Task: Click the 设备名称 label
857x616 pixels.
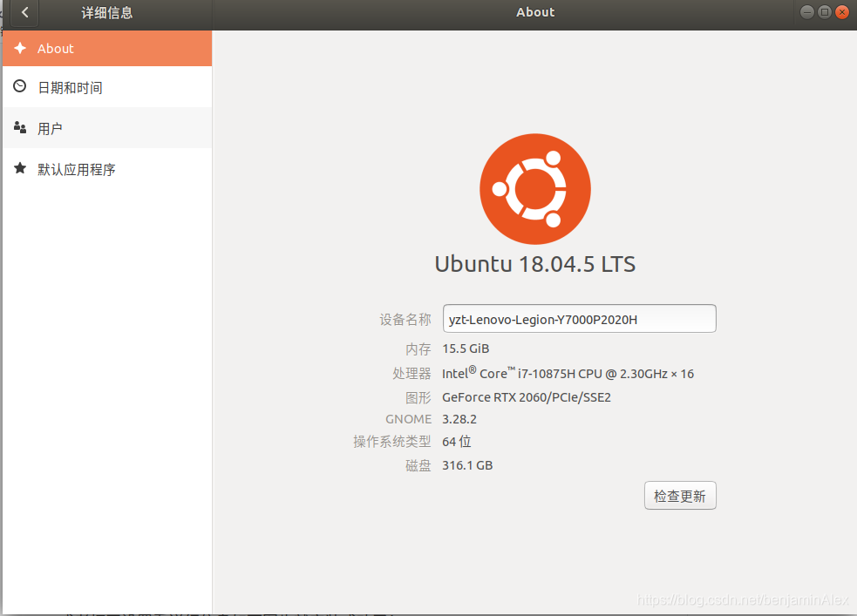Action: pyautogui.click(x=405, y=320)
